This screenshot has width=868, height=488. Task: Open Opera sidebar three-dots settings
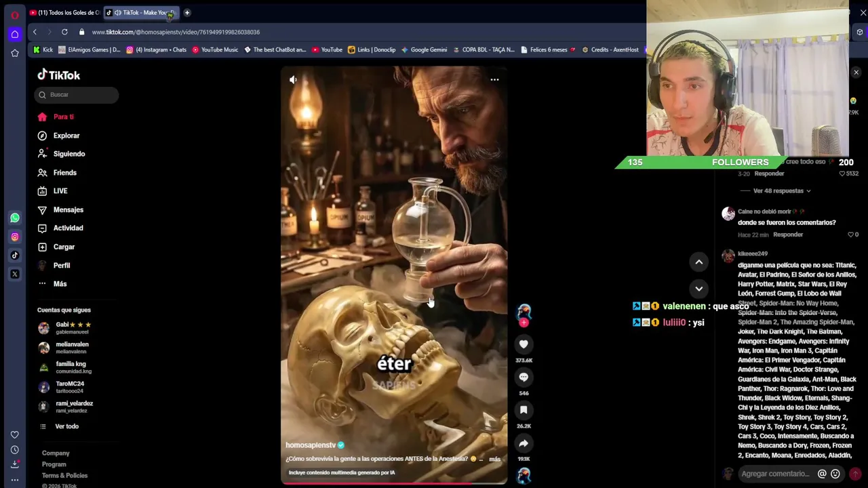click(15, 480)
